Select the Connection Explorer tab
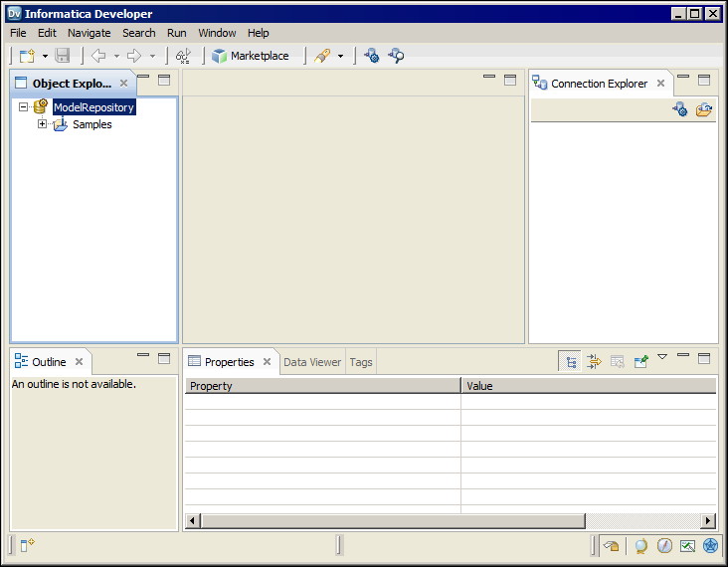 [599, 84]
